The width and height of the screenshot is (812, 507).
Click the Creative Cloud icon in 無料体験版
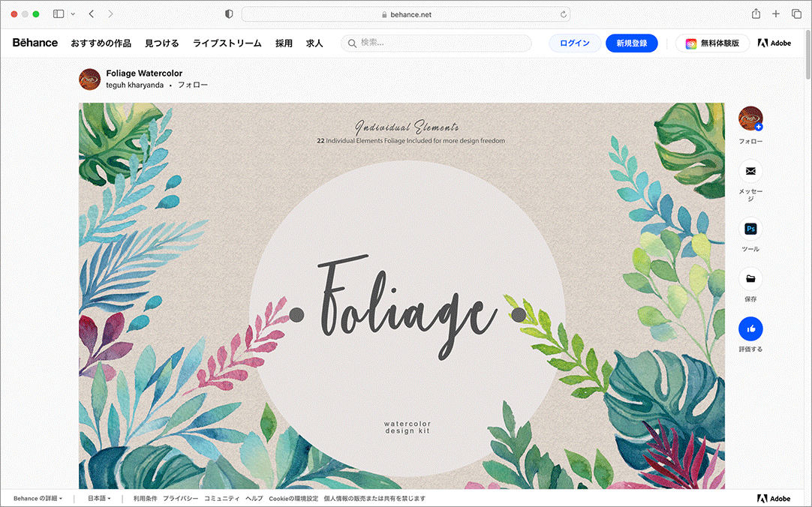click(691, 44)
